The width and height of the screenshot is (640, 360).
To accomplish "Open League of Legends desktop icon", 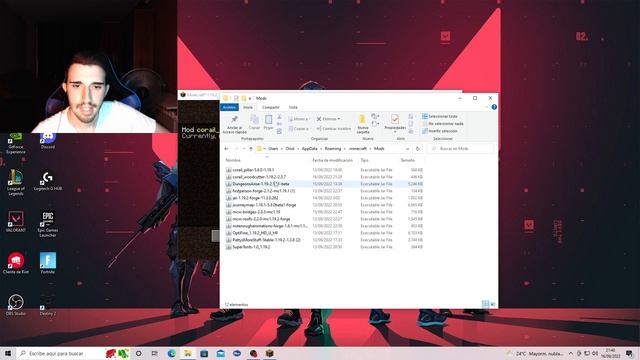I will tap(16, 182).
